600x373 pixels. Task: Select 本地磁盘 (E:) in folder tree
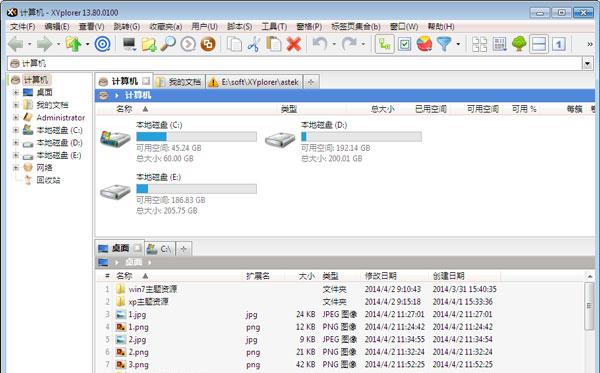click(x=59, y=155)
